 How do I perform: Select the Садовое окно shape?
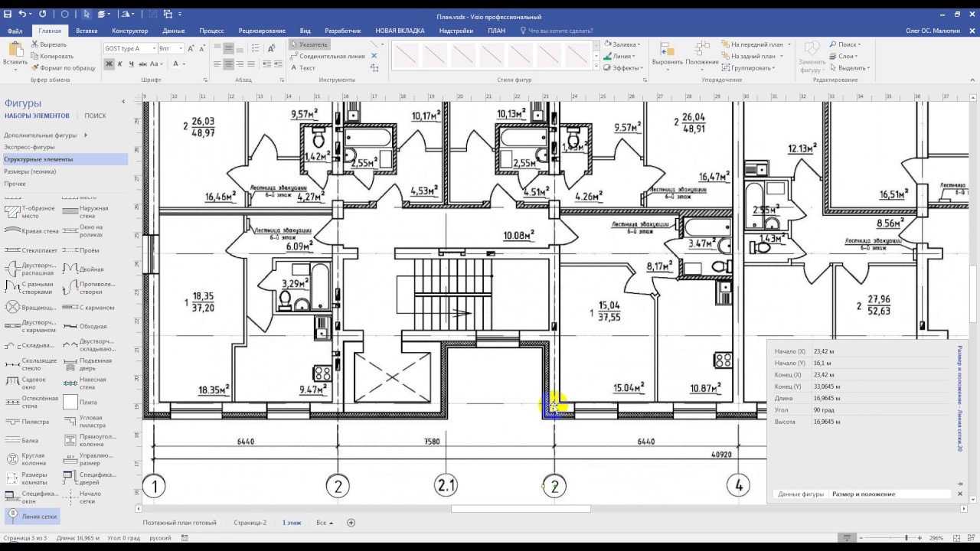(x=26, y=383)
